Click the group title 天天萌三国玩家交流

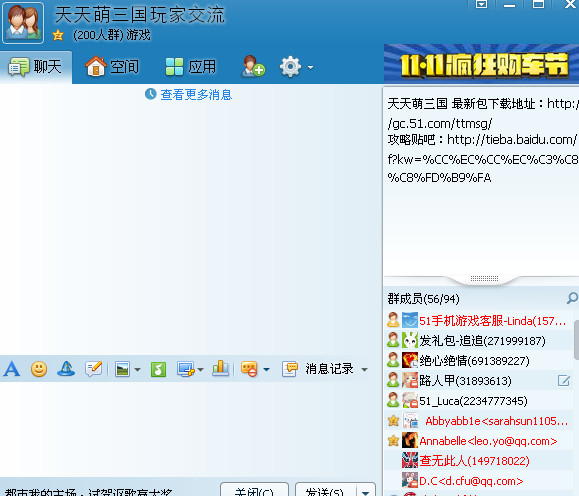coord(140,16)
